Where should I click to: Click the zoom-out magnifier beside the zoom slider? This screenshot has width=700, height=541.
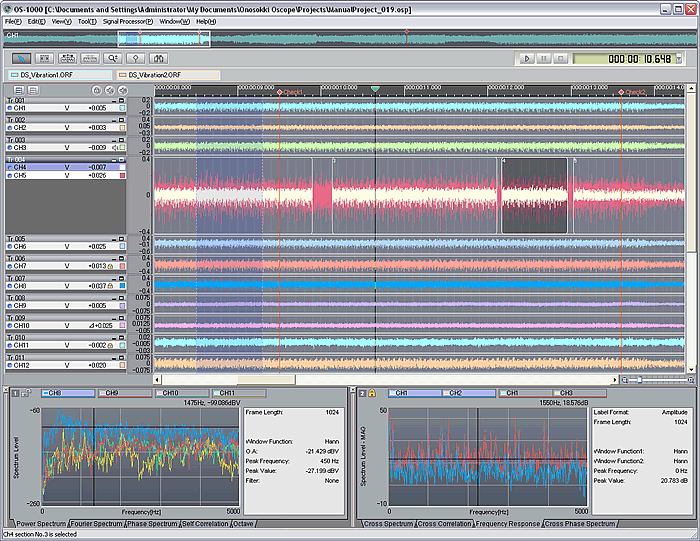coord(625,380)
